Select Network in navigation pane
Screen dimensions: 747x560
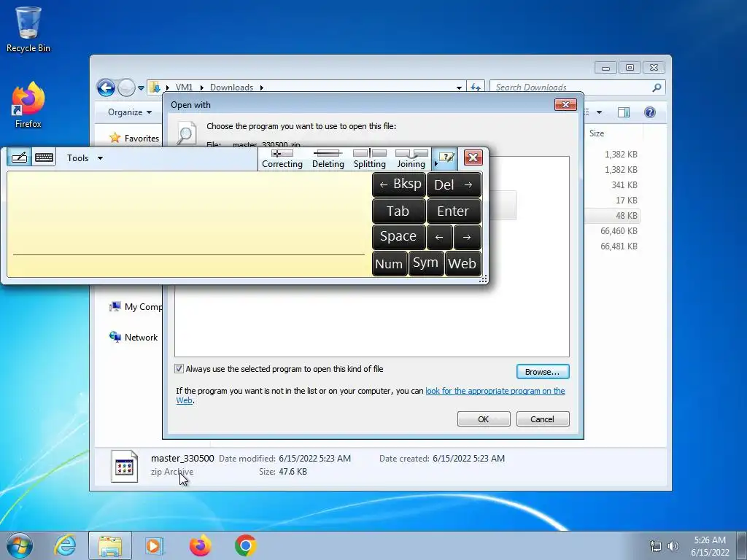click(134, 337)
